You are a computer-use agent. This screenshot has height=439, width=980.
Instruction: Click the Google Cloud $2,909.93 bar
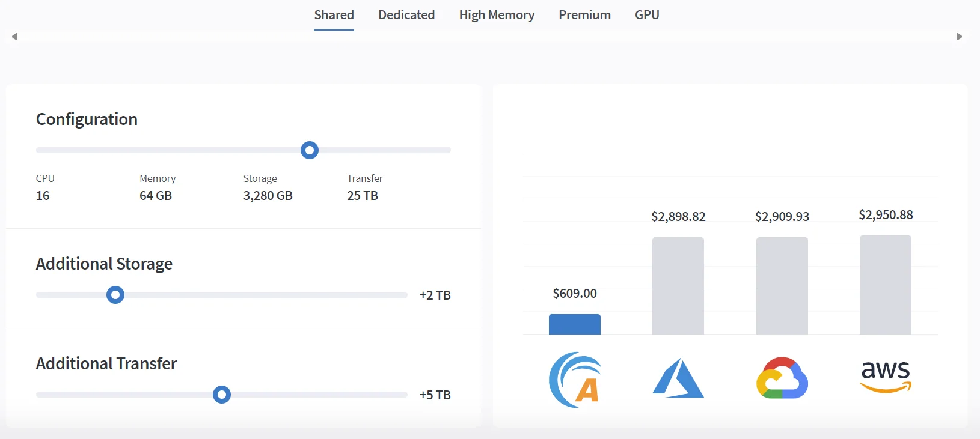(x=782, y=286)
